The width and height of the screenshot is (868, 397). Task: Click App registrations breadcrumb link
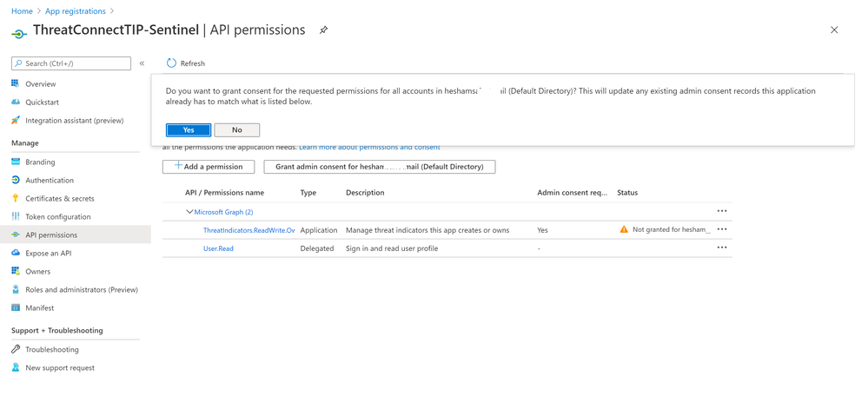point(76,11)
